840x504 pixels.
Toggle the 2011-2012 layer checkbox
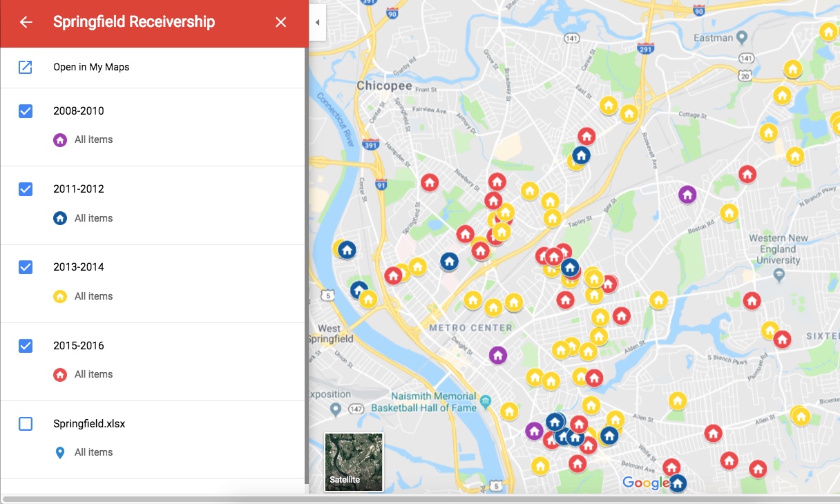(x=26, y=188)
